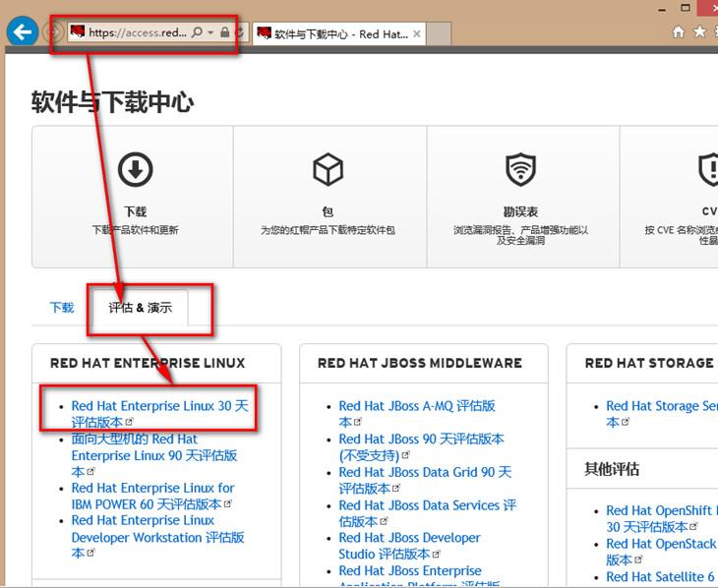Click the RED HAT JBOSS MIDDLEWARE heading
718x588 pixels.
tap(419, 363)
